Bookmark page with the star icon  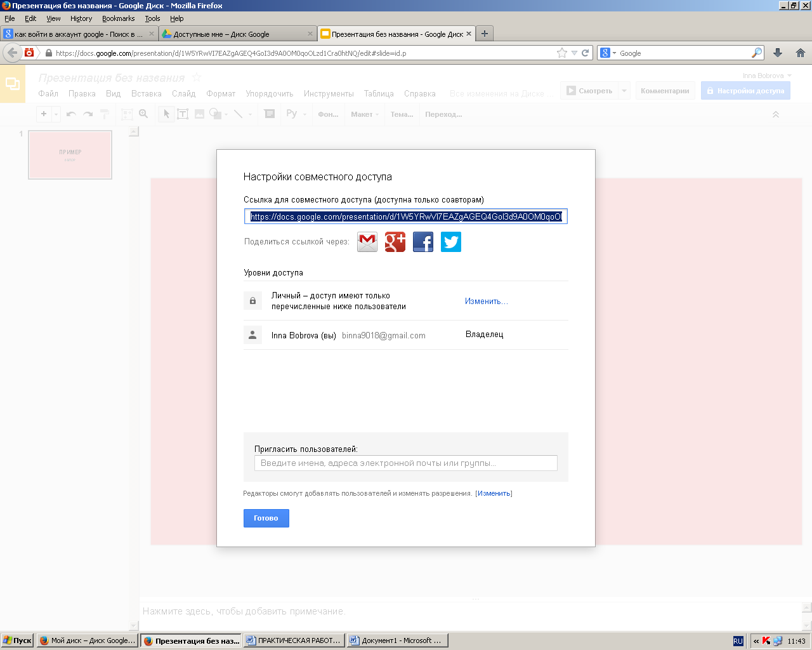[x=562, y=53]
